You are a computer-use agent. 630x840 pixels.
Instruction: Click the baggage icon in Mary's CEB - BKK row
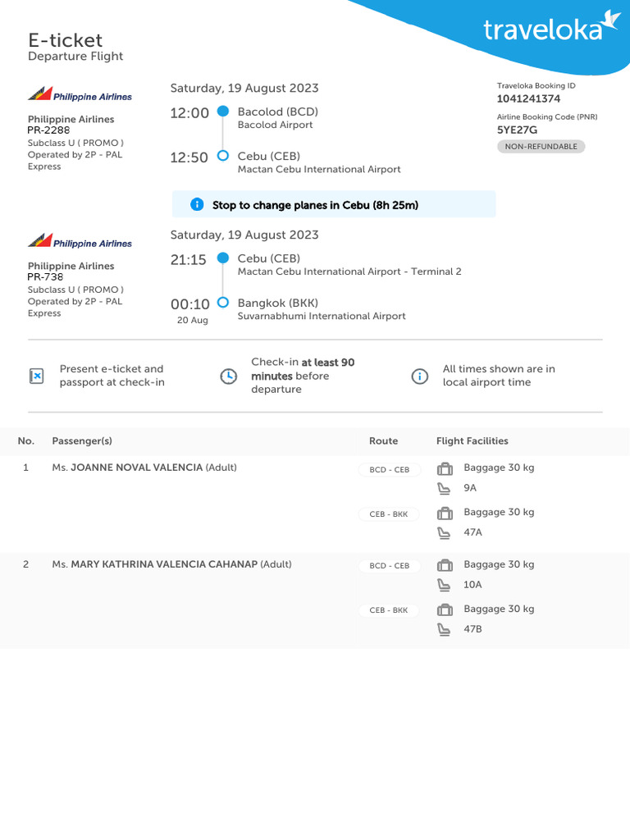pos(445,609)
